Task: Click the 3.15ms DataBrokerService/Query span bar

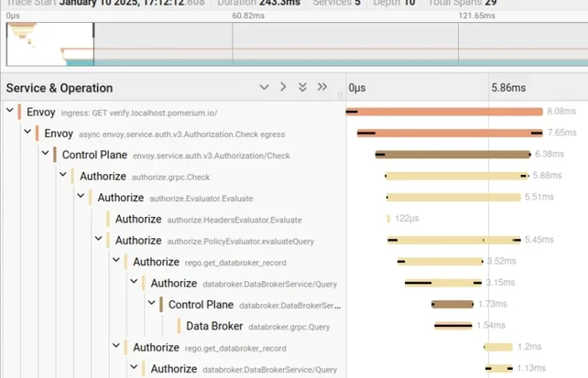Action: click(443, 283)
